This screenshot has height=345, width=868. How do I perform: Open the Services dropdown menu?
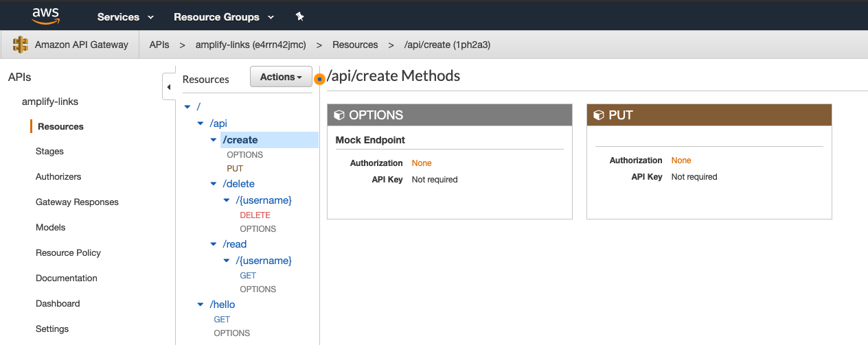[x=125, y=16]
